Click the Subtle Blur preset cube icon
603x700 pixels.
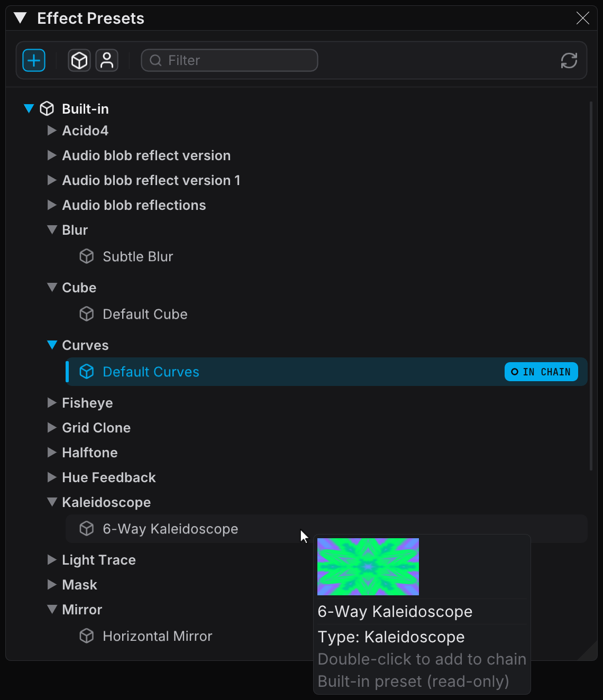click(87, 256)
